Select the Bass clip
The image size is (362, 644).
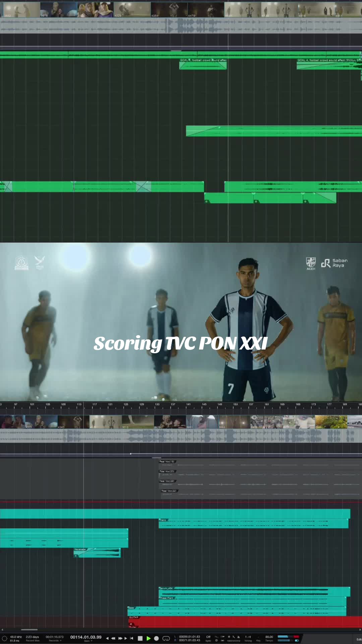pyautogui.click(x=237, y=611)
